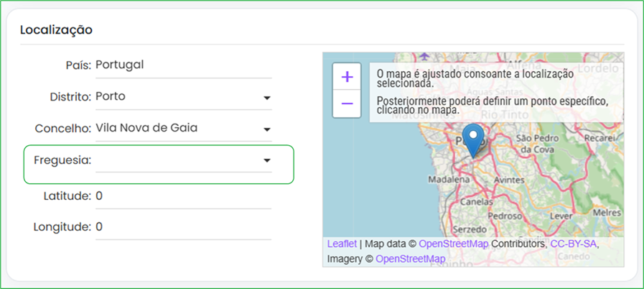Viewport: 644px width, 289px height.
Task: Open the Leaflet attribution link
Action: click(x=342, y=244)
